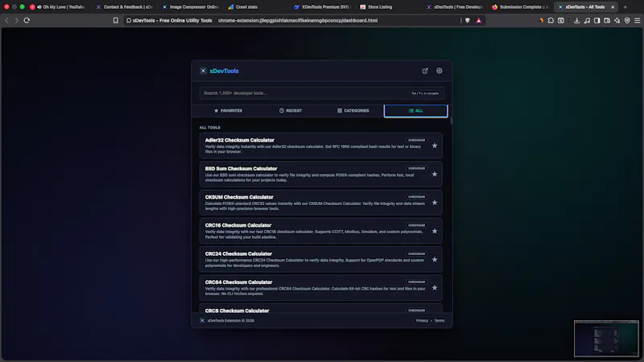Switch to the Submission Complete tab
The height and width of the screenshot is (362, 644).
(x=520, y=7)
